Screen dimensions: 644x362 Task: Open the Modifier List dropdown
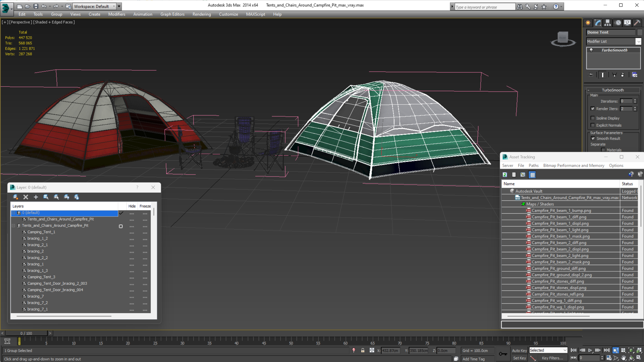click(x=639, y=42)
